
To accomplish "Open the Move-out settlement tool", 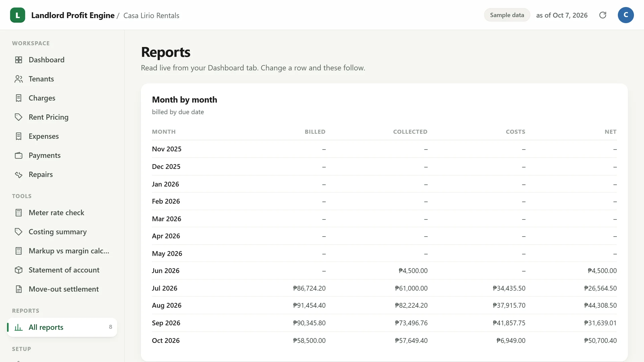I will point(62,289).
